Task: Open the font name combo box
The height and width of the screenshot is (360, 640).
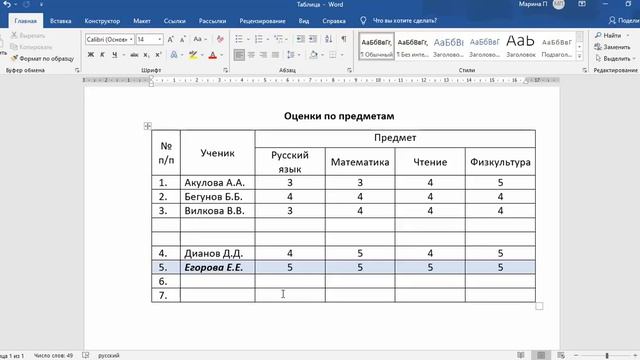Action: point(109,39)
